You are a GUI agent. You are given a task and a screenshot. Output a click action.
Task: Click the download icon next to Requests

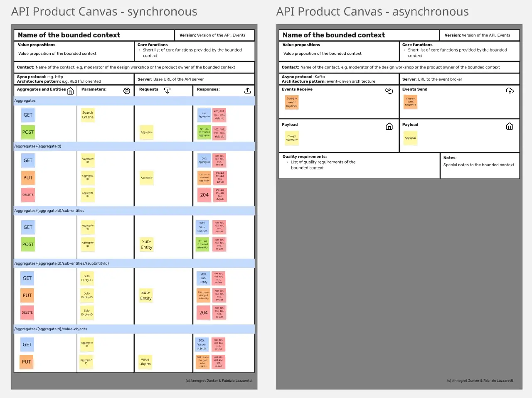167,91
